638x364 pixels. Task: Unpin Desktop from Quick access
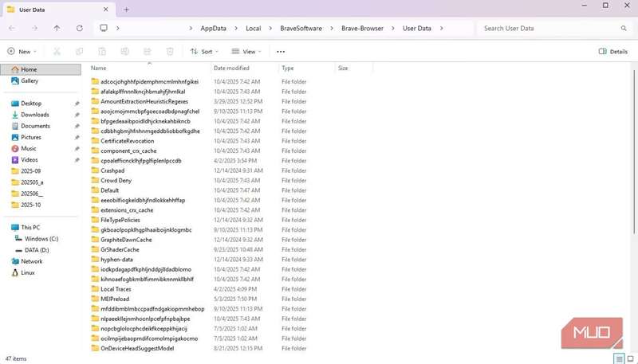click(x=77, y=104)
